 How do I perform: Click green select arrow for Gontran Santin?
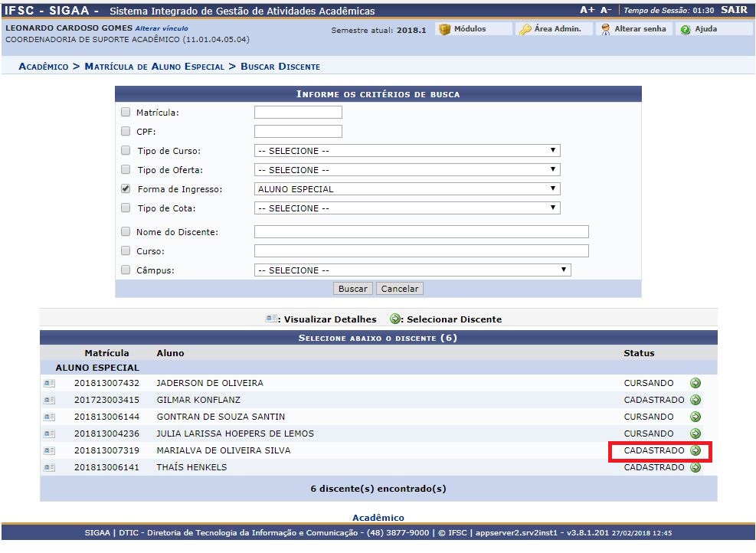click(x=695, y=417)
